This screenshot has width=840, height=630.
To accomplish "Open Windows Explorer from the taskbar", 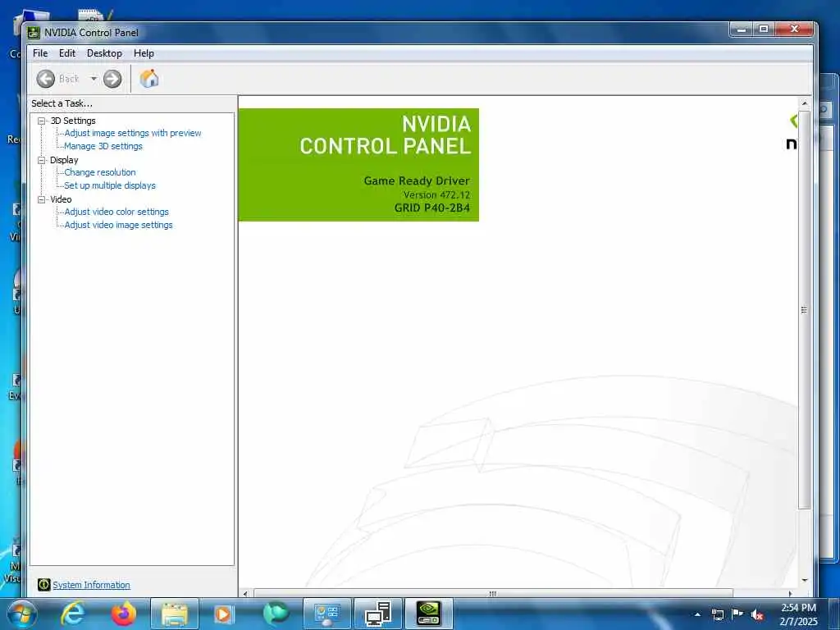I will 174,614.
